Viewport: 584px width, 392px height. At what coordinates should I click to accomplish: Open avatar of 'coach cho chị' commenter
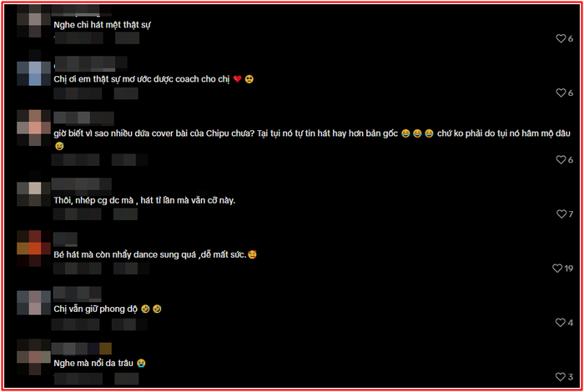coord(34,73)
